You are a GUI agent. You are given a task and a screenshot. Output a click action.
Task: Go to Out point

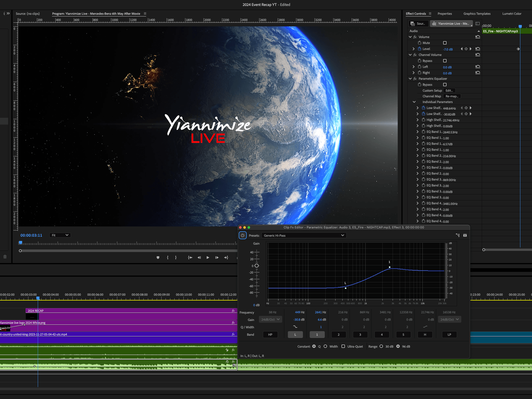(x=226, y=257)
